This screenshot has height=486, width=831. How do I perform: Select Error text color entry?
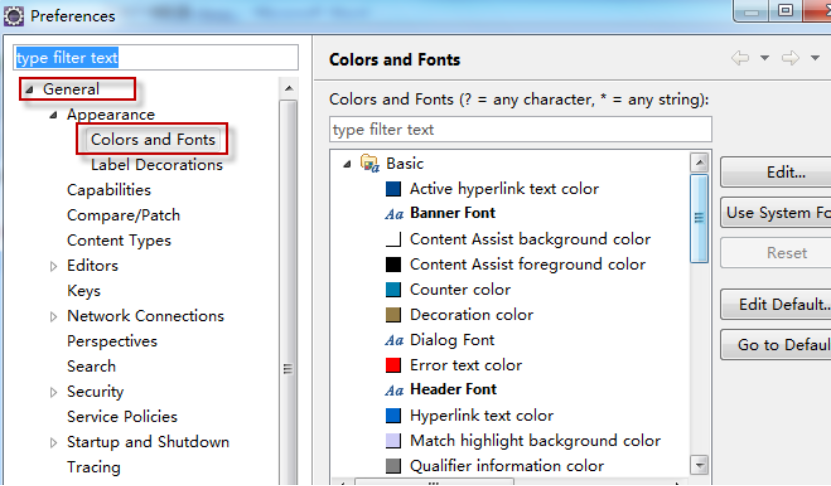[x=466, y=365]
